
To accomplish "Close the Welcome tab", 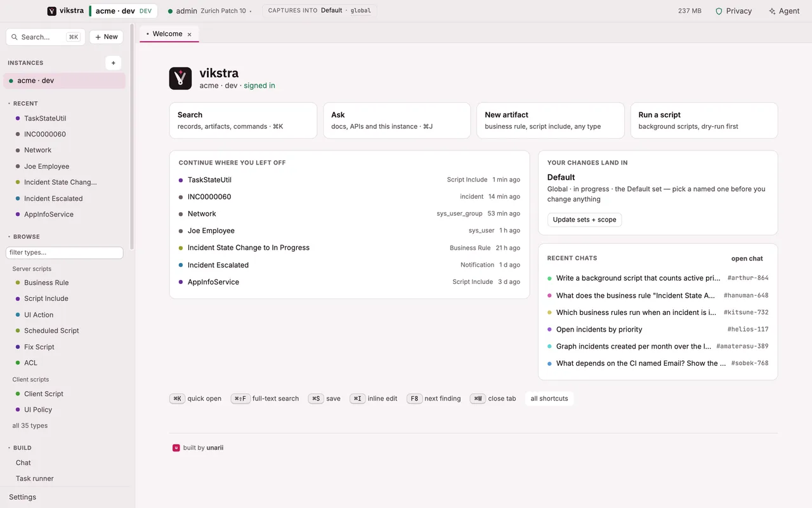I will click(189, 34).
